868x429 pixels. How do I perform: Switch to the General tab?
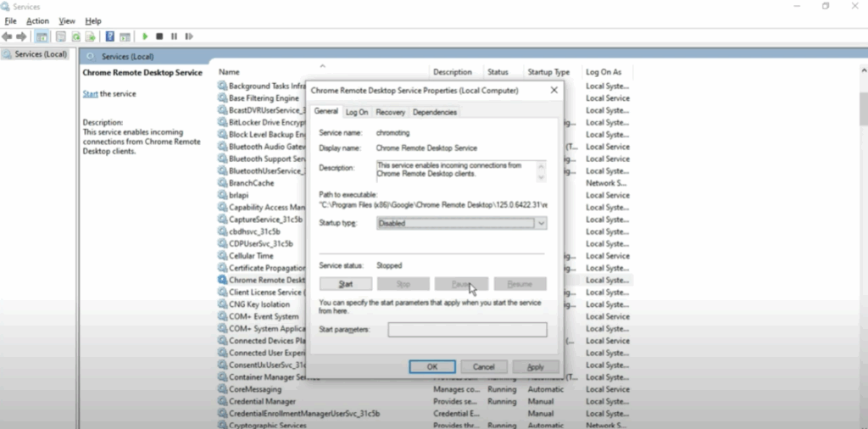point(326,111)
